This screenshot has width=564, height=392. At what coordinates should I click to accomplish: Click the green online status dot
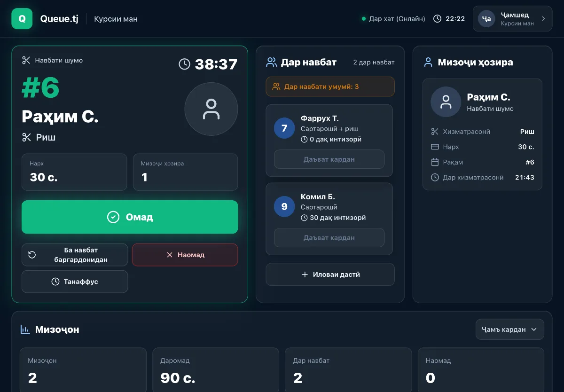pos(364,19)
